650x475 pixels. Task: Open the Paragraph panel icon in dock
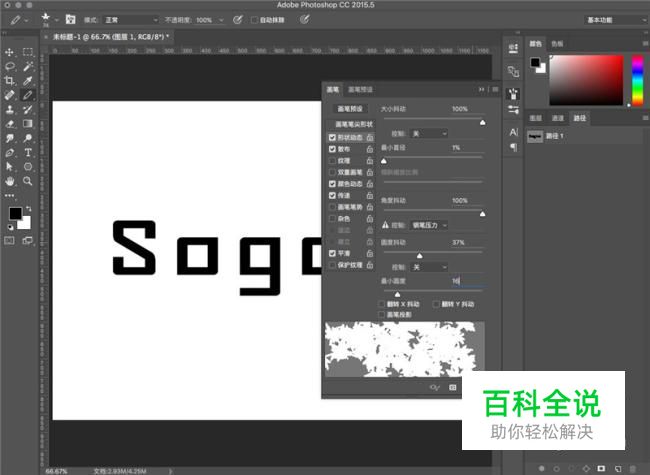pos(514,147)
